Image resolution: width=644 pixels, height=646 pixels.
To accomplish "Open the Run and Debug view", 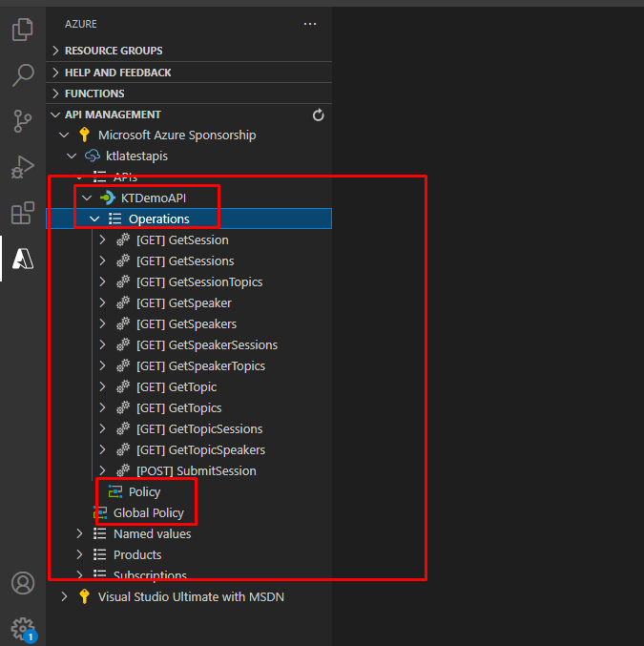I will click(x=23, y=167).
